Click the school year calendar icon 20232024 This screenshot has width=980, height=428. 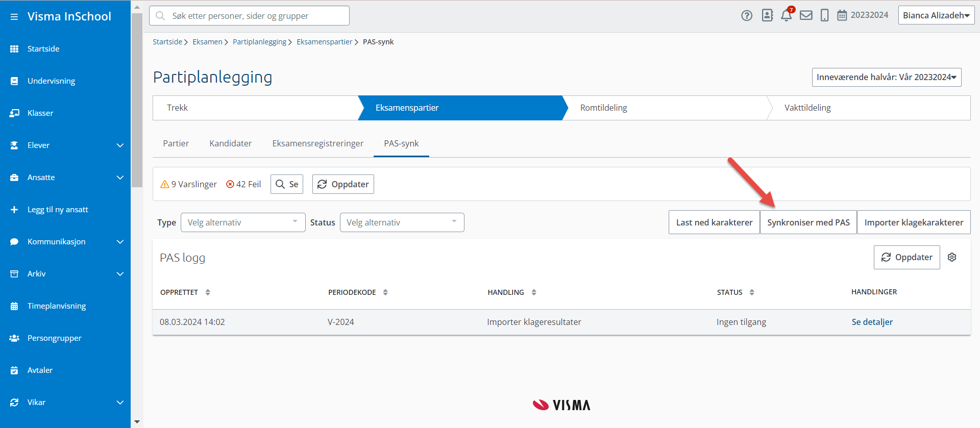click(x=842, y=15)
